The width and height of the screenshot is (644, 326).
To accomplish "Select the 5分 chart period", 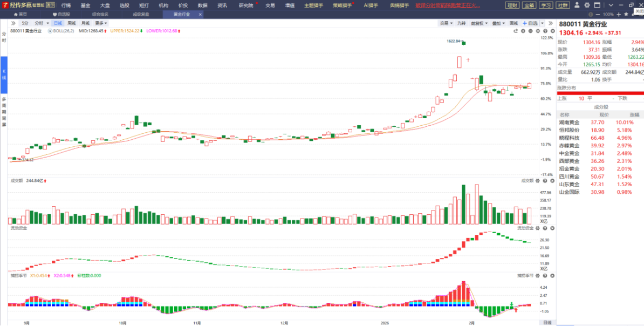I will pyautogui.click(x=25, y=23).
